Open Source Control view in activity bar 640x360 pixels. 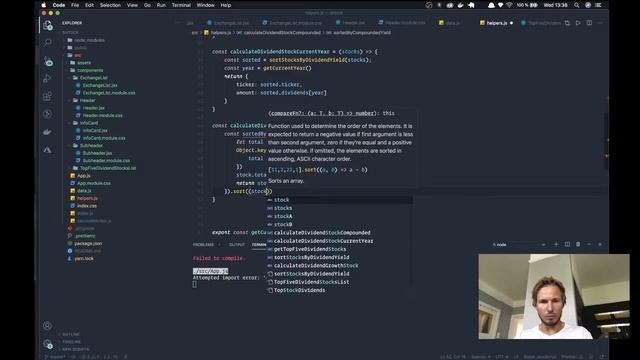tap(48, 61)
